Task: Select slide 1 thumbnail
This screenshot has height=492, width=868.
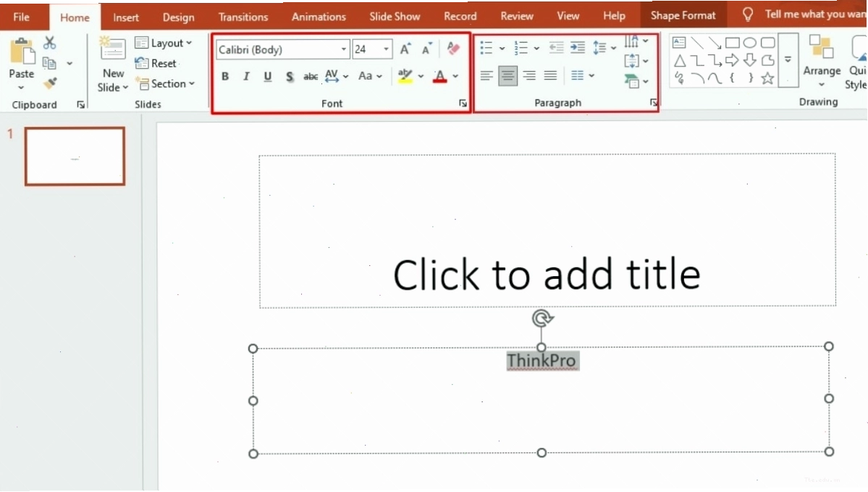Action: [x=75, y=157]
